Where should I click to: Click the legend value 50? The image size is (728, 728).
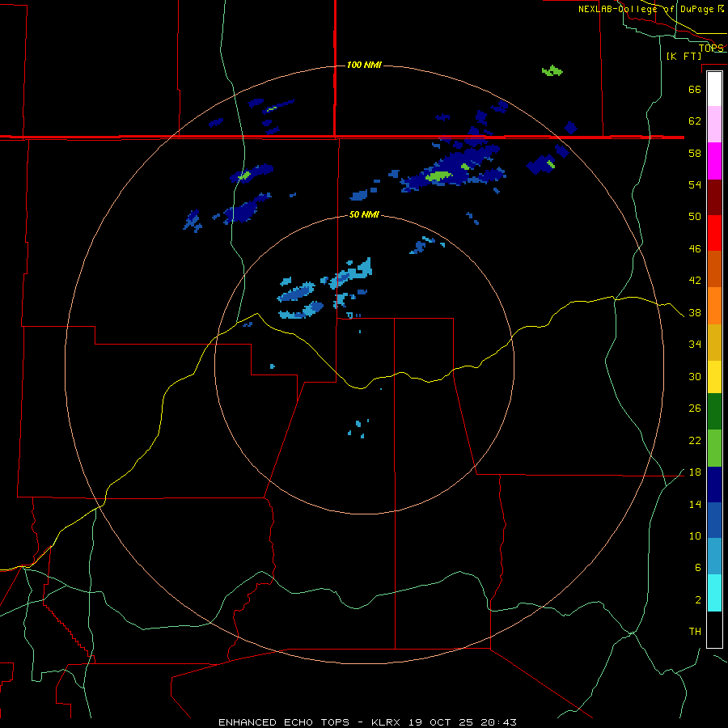695,217
